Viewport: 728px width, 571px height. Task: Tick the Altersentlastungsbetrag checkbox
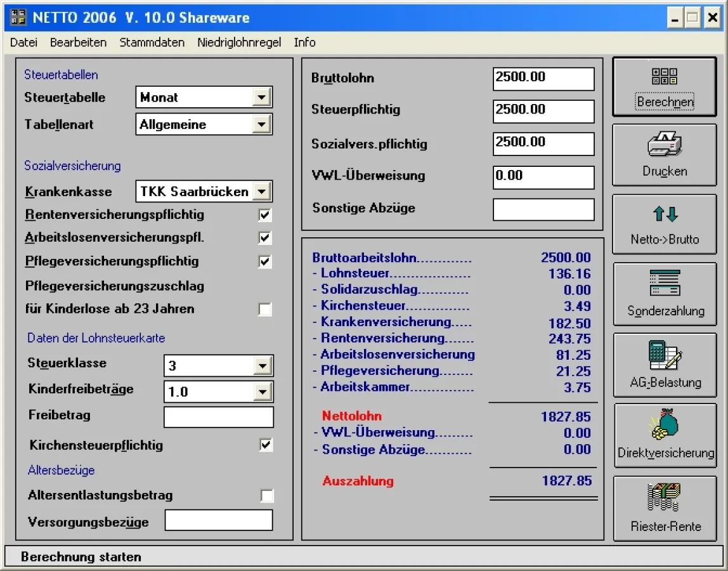(x=267, y=496)
